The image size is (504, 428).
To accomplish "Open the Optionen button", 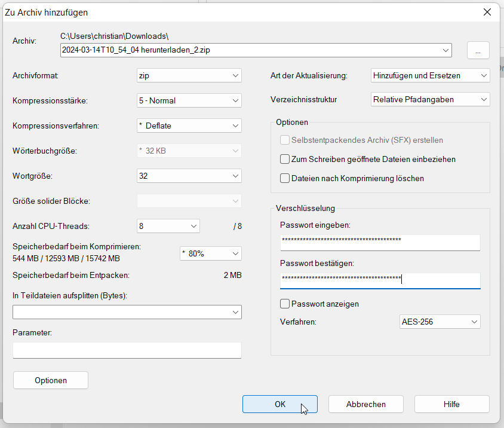I will [51, 380].
